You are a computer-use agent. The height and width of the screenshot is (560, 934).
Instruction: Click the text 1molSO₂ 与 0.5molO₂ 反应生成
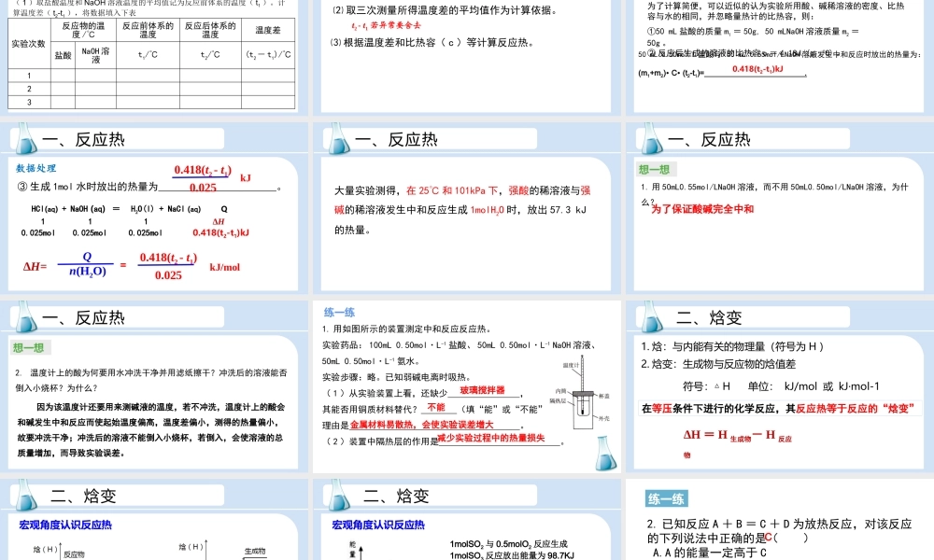509,544
